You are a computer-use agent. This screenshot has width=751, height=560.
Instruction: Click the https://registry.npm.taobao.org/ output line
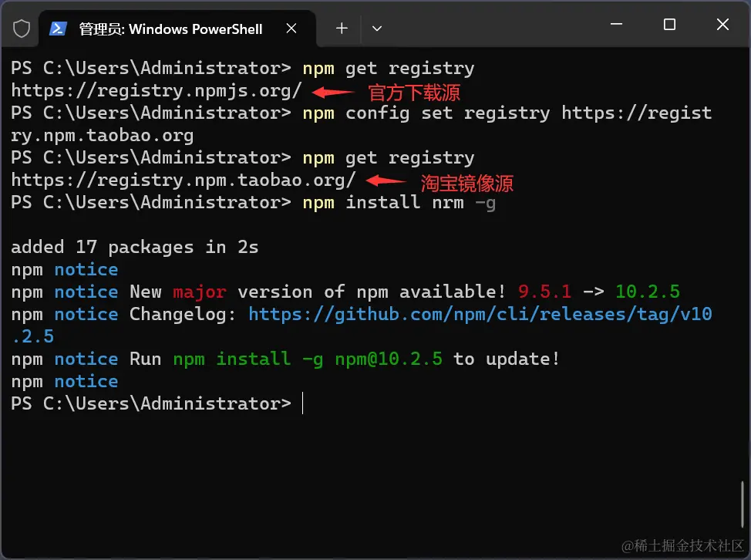point(184,180)
